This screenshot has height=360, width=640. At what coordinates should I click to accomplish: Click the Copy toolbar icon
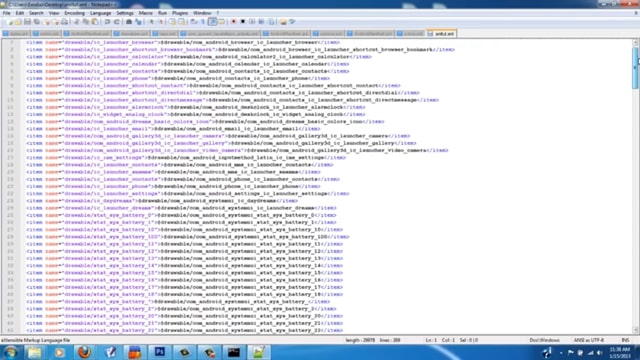(x=86, y=22)
